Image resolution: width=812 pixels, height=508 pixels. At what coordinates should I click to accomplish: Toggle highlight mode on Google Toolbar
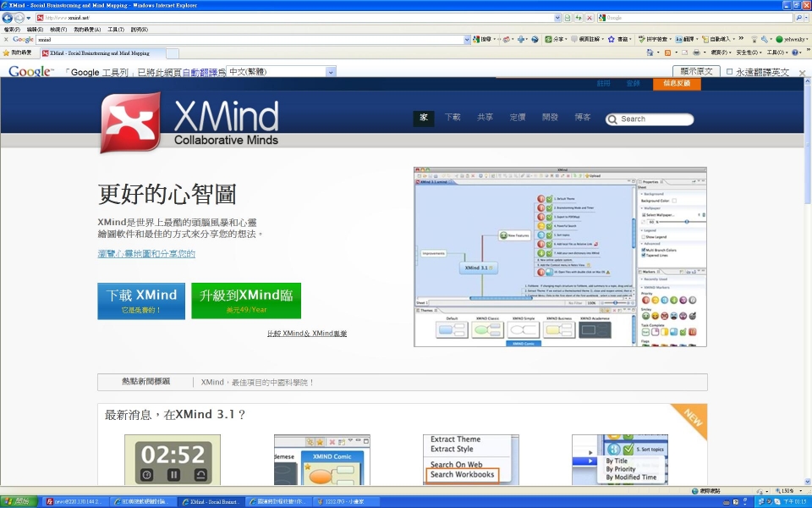point(504,39)
